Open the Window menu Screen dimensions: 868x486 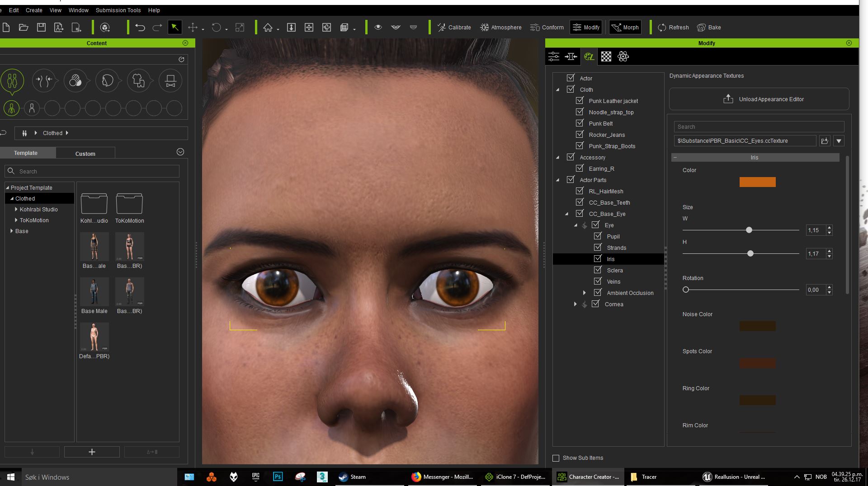click(x=79, y=10)
